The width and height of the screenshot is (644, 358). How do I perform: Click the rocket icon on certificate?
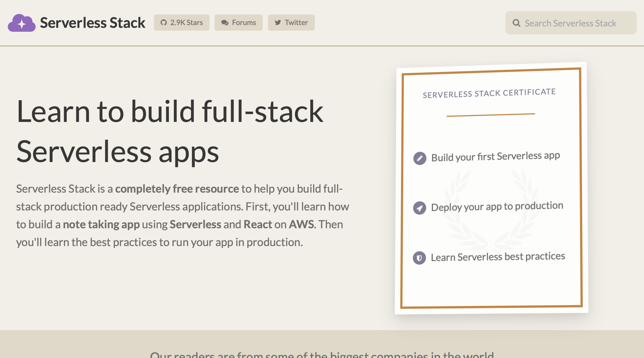click(x=419, y=208)
